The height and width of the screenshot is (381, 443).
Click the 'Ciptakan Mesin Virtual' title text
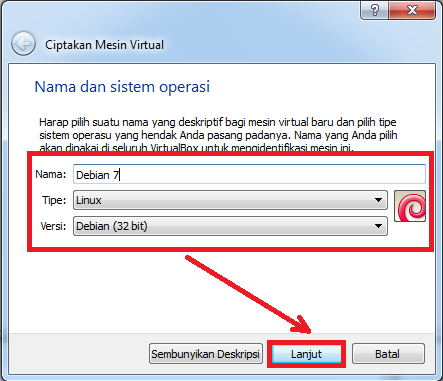[x=104, y=45]
